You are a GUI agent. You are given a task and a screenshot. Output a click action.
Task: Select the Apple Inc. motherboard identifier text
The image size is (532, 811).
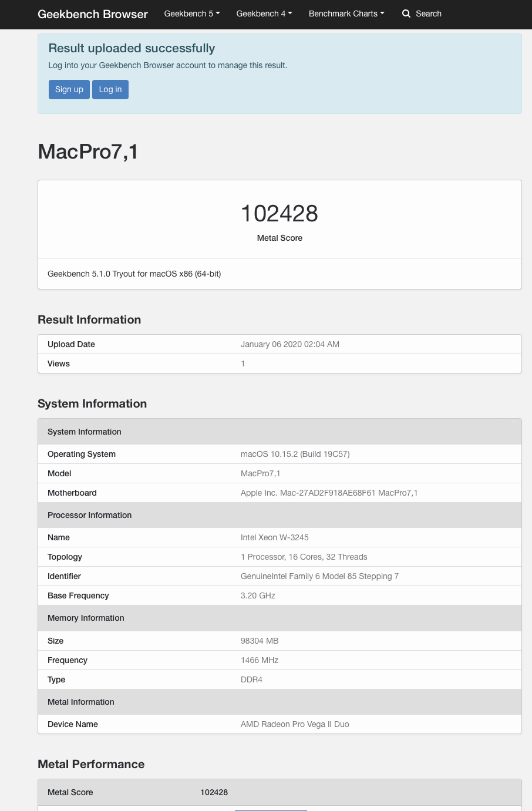(329, 493)
